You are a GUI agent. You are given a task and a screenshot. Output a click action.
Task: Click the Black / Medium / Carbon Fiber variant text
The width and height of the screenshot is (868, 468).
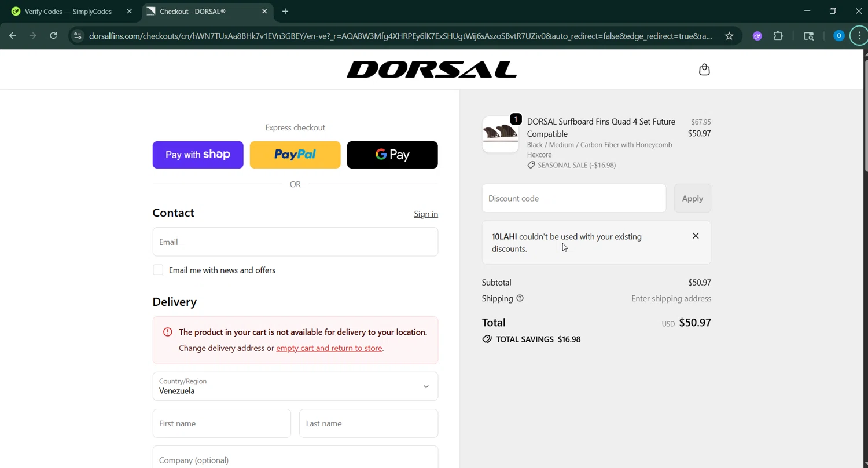pos(599,149)
